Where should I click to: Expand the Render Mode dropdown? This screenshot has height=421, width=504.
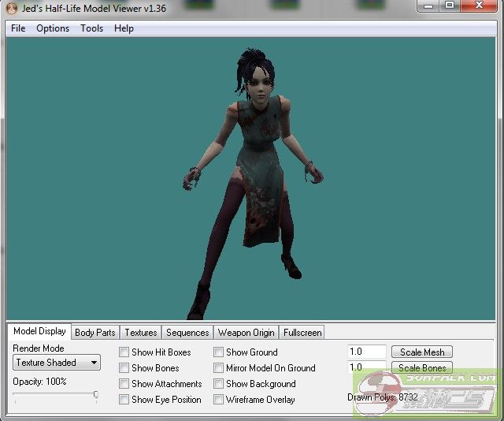[57, 363]
